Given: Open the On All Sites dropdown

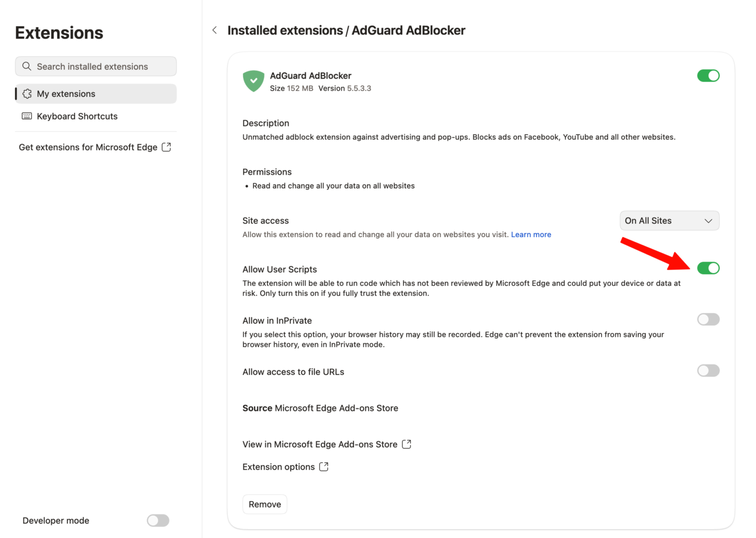Looking at the screenshot, I should [669, 220].
